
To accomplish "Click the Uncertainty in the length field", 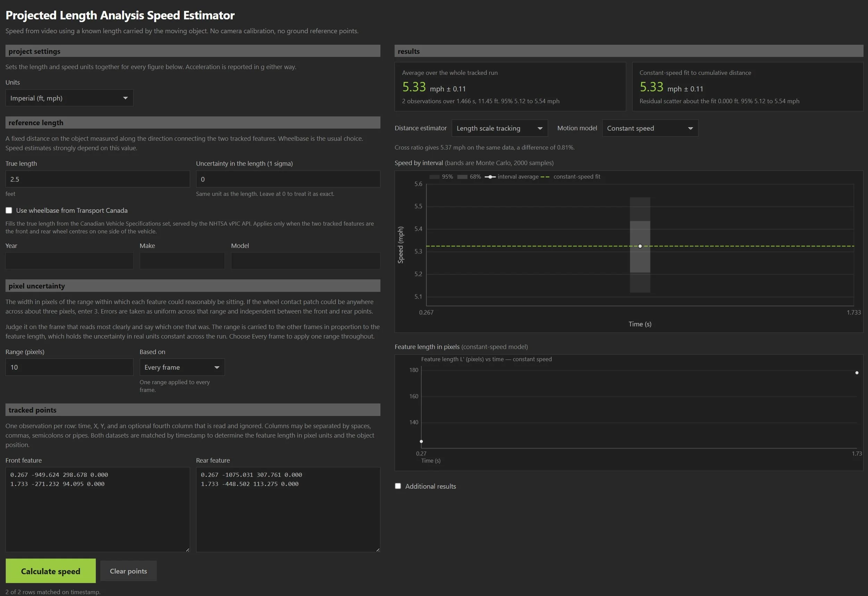I will [288, 179].
